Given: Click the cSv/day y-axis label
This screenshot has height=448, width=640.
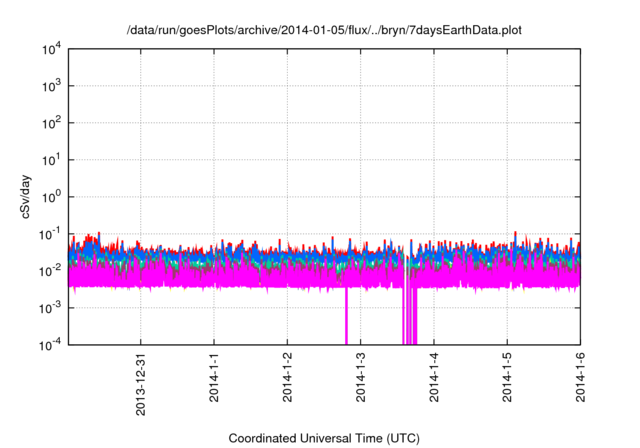Looking at the screenshot, I should pos(25,197).
